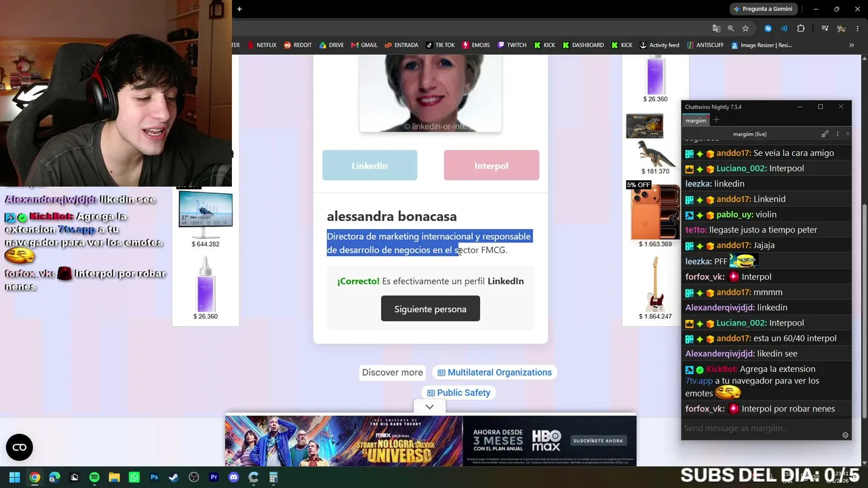Viewport: 868px width, 488px height.
Task: Open Calculator from the taskbar
Action: point(273,477)
